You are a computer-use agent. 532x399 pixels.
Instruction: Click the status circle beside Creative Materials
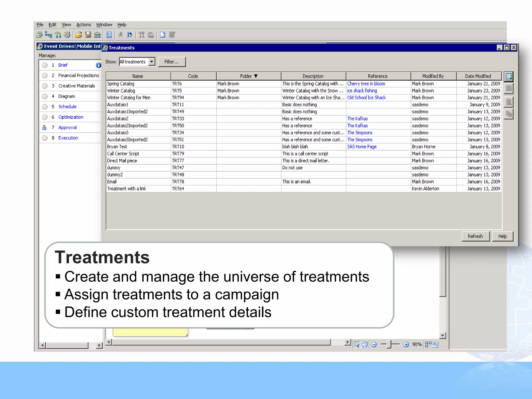click(45, 86)
